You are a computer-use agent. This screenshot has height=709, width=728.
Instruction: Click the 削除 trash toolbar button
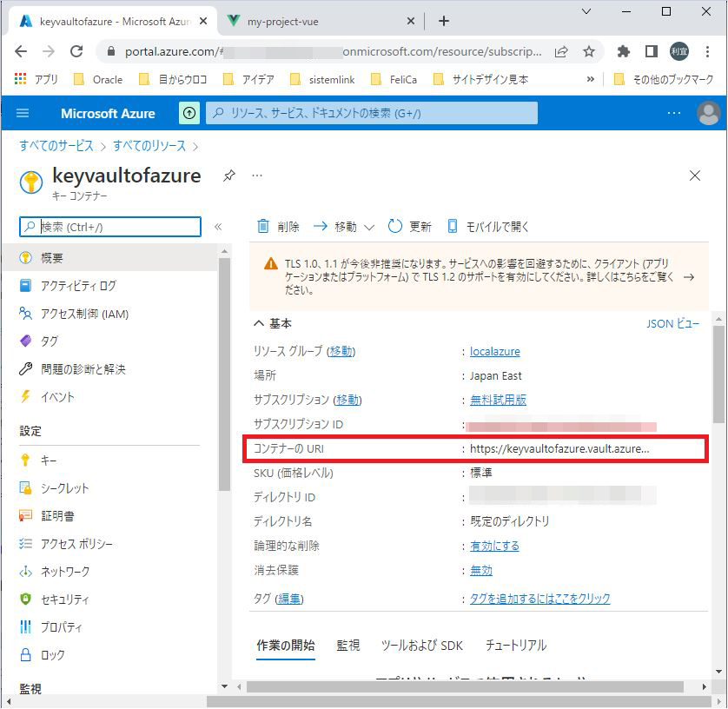pyautogui.click(x=278, y=227)
